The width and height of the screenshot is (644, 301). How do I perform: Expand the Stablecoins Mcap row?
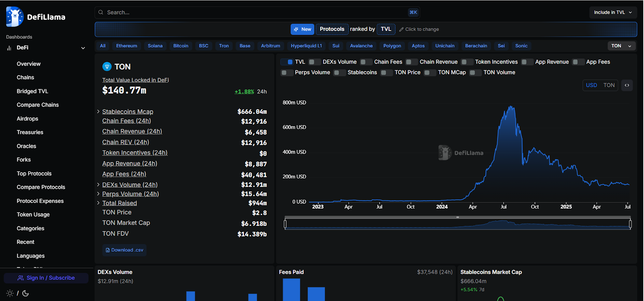pyautogui.click(x=98, y=111)
